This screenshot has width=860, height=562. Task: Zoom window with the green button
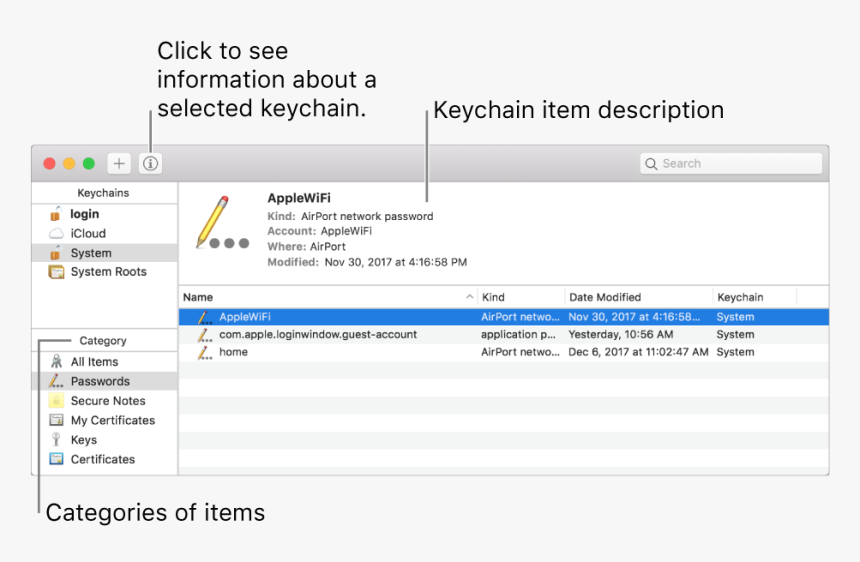click(x=88, y=163)
